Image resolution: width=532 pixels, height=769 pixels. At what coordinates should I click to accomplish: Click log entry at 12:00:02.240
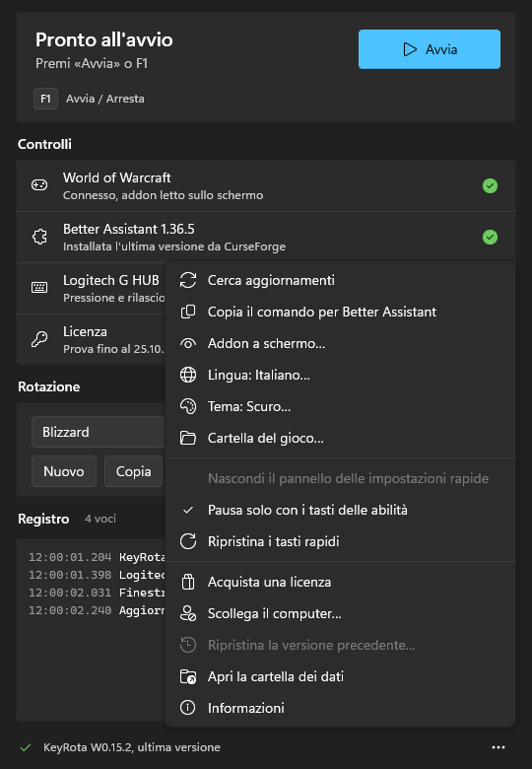pos(97,610)
